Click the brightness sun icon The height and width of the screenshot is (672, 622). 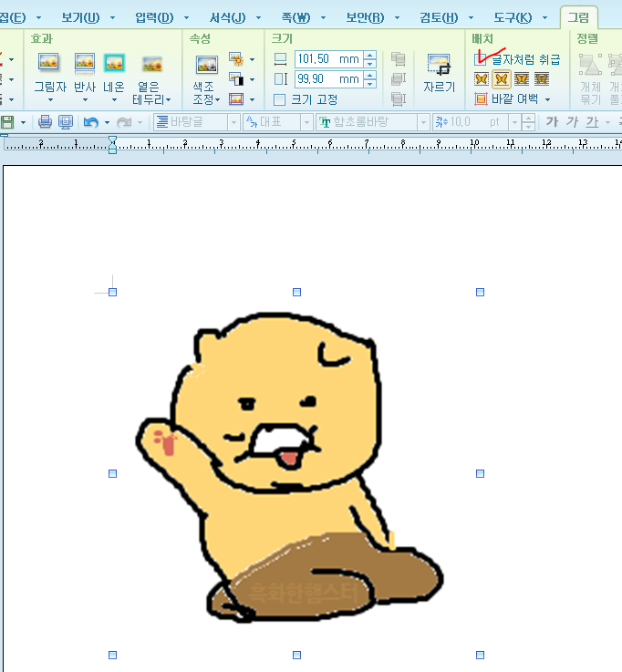[236, 59]
